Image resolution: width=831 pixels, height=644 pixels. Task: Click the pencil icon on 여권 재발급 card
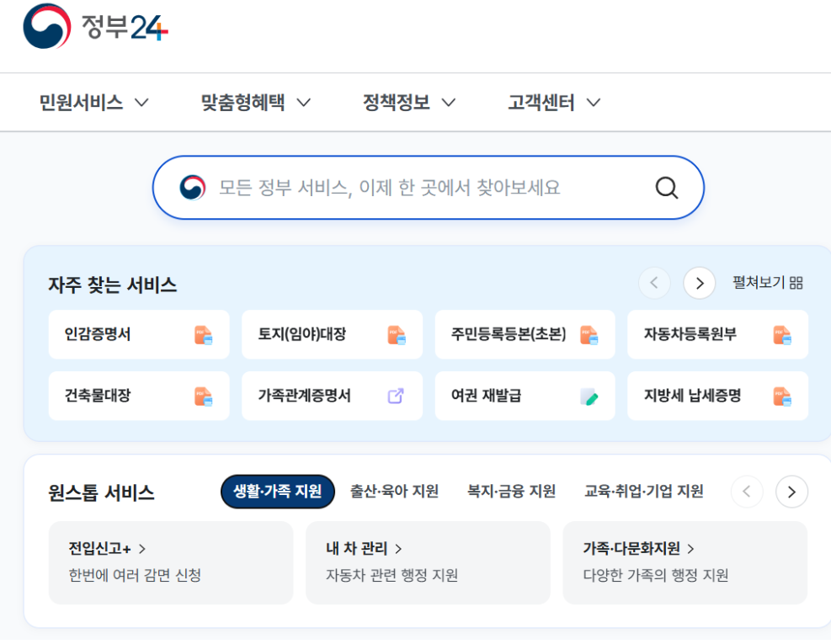589,397
